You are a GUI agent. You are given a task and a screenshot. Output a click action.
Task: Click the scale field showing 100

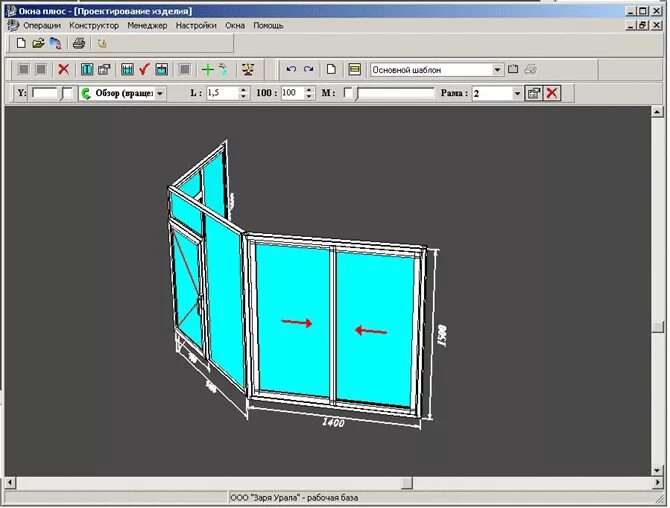point(293,93)
